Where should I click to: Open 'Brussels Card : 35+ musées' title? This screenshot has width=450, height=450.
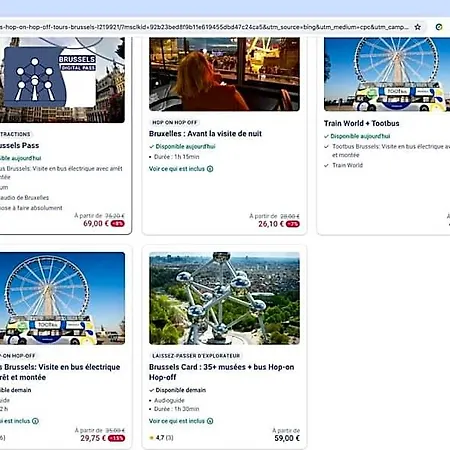coord(222,372)
